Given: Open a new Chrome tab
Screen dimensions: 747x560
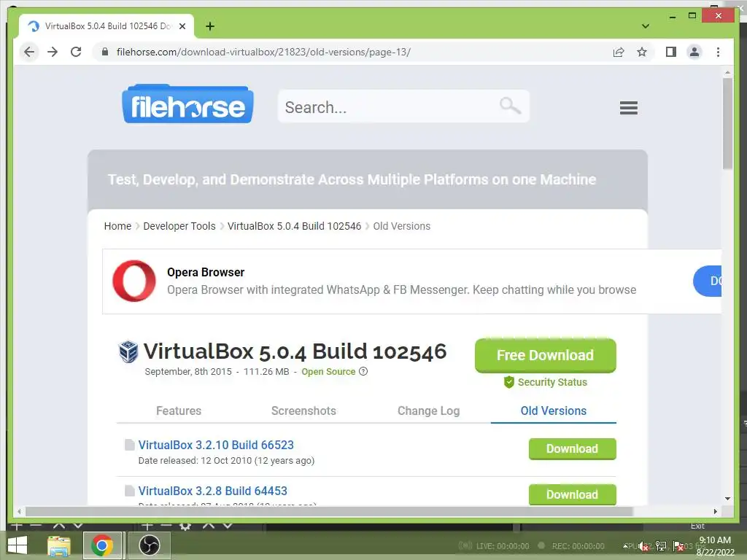Looking at the screenshot, I should tap(210, 26).
